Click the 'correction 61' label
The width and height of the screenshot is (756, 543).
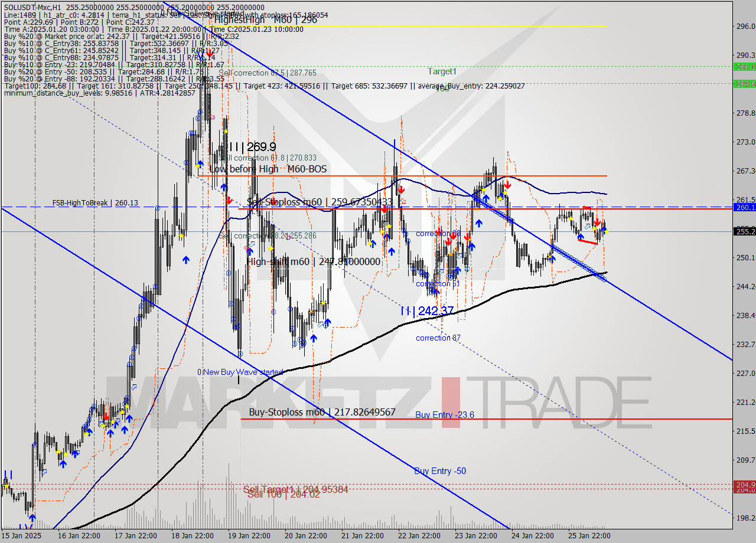[438, 284]
